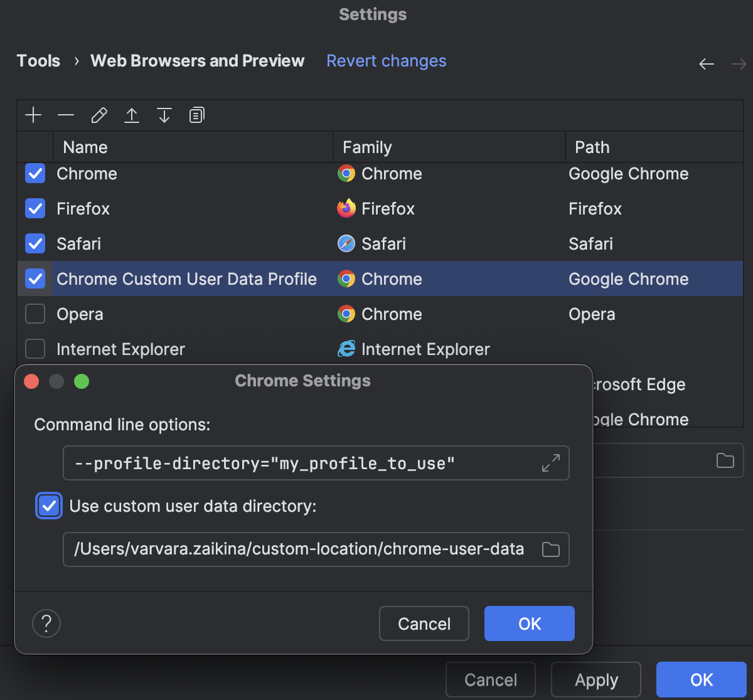Open help from the question mark icon
Viewport: 753px width, 700px height.
point(46,623)
